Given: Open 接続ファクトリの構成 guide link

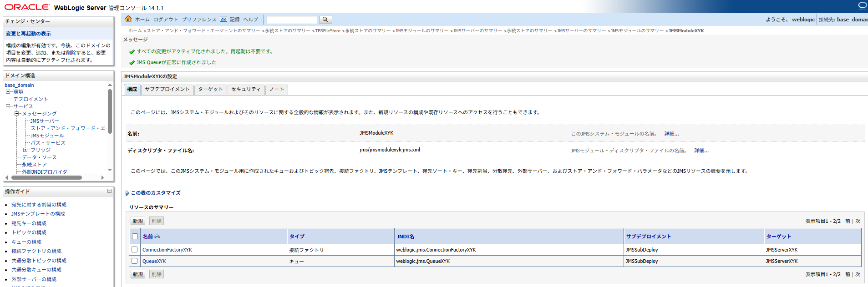Looking at the screenshot, I should point(36,251).
